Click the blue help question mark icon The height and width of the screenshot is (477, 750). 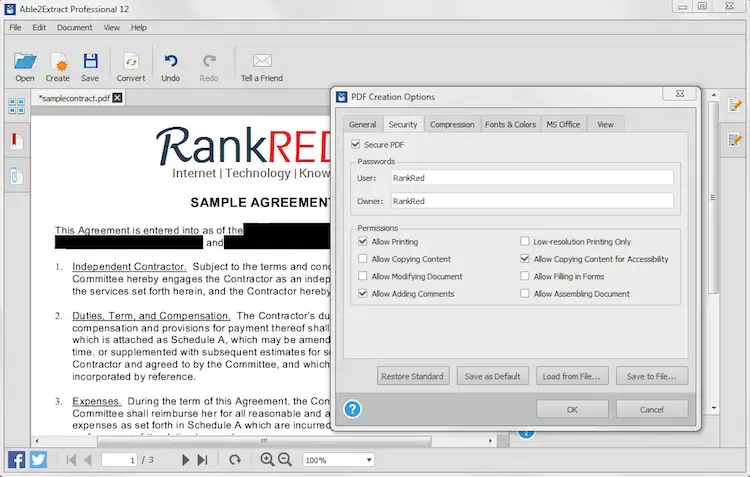(x=353, y=409)
